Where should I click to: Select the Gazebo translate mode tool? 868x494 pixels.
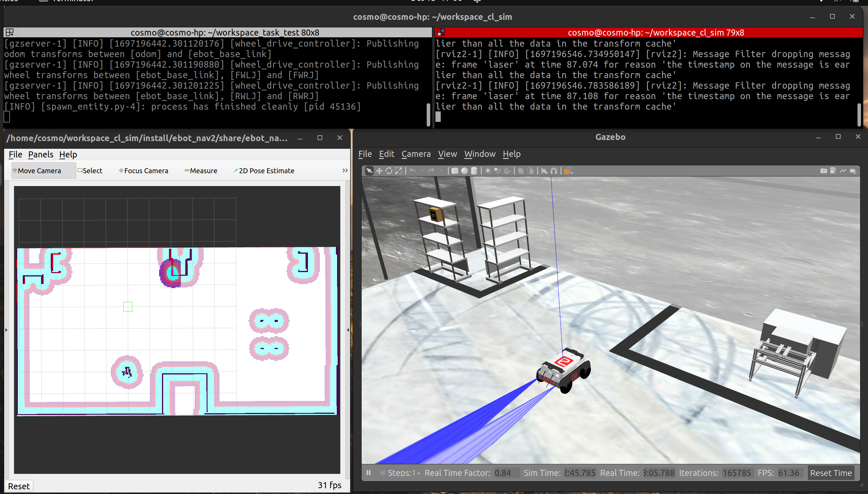pyautogui.click(x=379, y=171)
